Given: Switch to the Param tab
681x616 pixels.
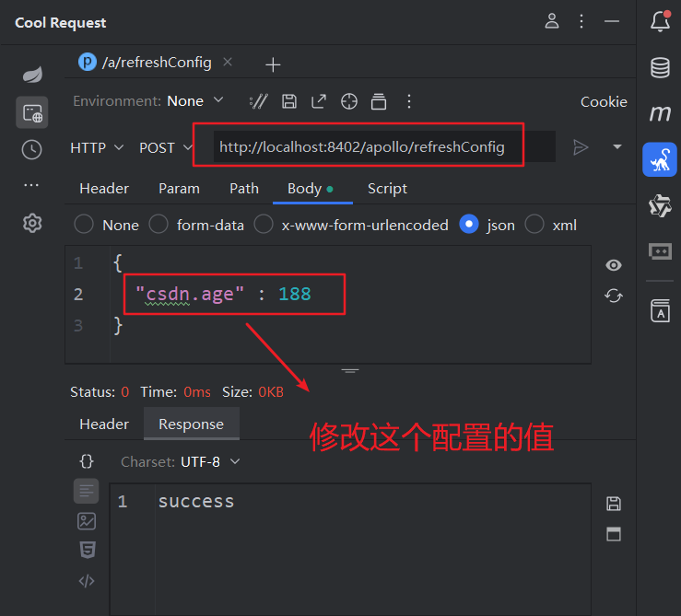Looking at the screenshot, I should pyautogui.click(x=179, y=189).
